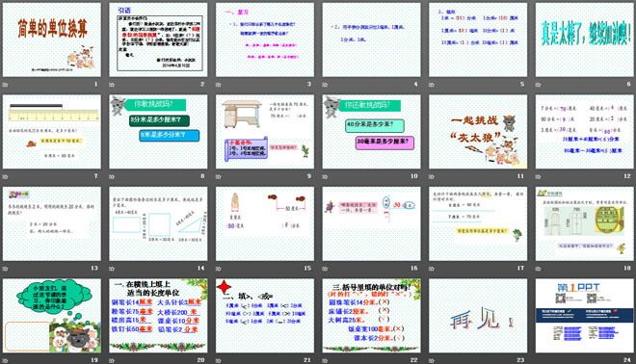Choose slide 13 word problem thumbnail

[51, 223]
